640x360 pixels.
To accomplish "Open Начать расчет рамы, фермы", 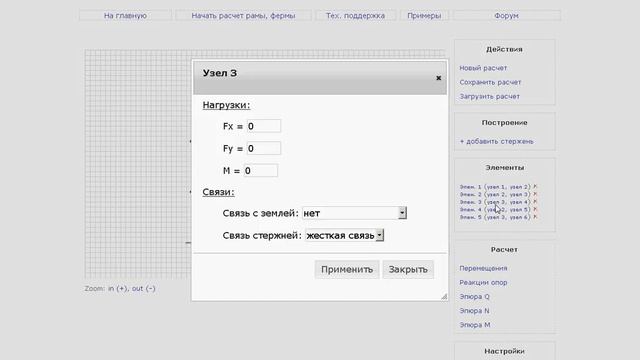I will [x=243, y=16].
